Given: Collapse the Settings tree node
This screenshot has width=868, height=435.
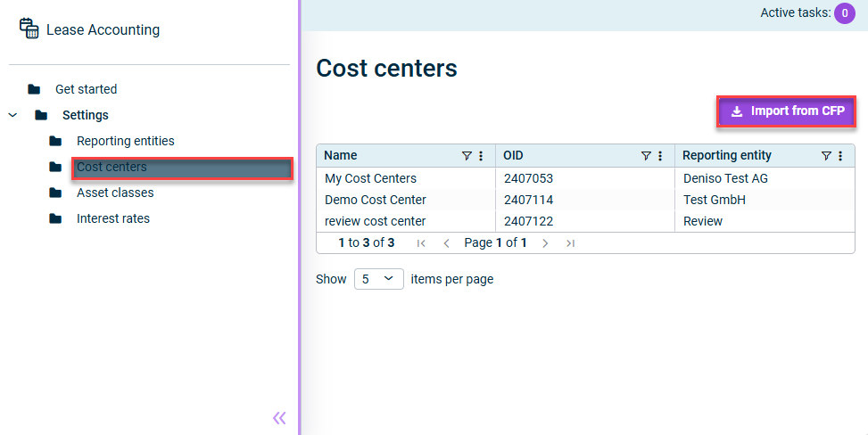Looking at the screenshot, I should [x=13, y=115].
